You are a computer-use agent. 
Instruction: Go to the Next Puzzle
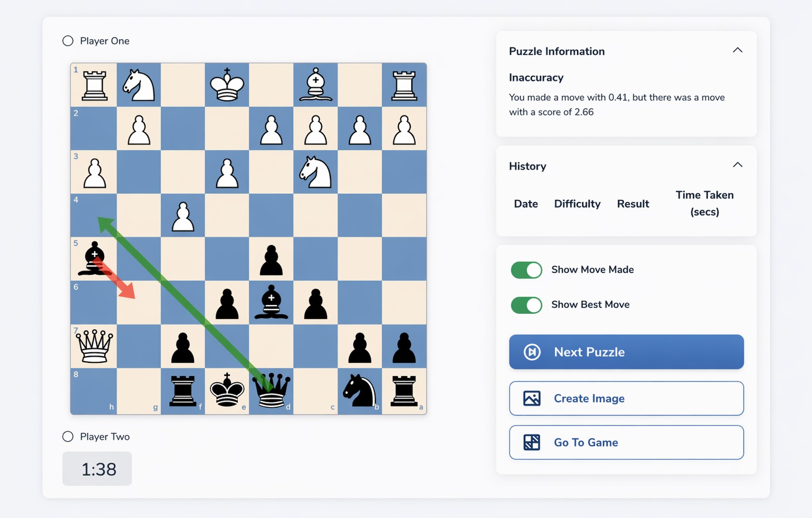[x=626, y=352]
